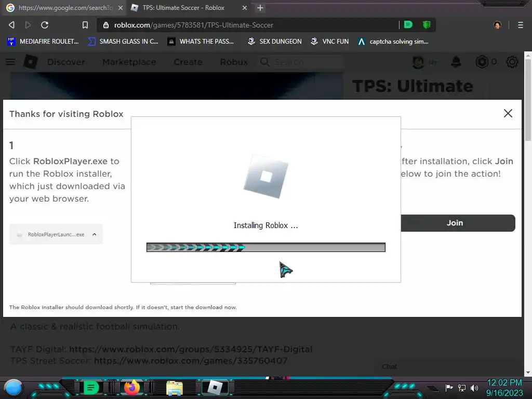This screenshot has height=399, width=532.
Task: Open WHATS THE PASS... bookmark
Action: (x=201, y=42)
